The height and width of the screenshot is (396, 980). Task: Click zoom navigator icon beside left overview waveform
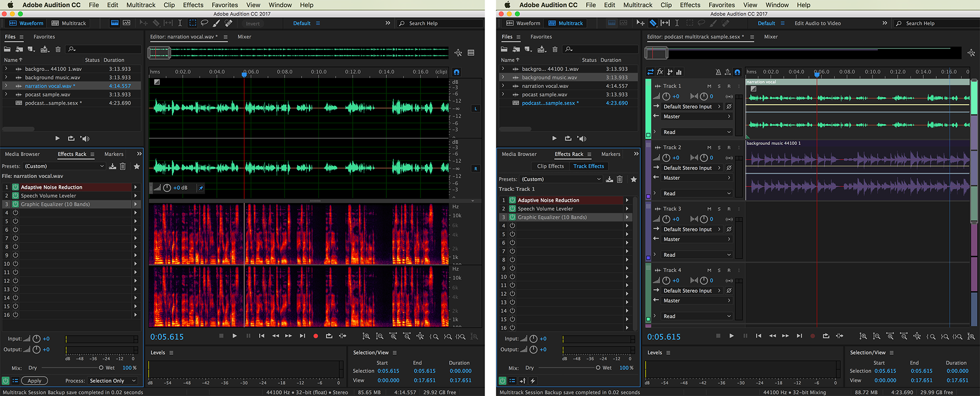tap(458, 53)
